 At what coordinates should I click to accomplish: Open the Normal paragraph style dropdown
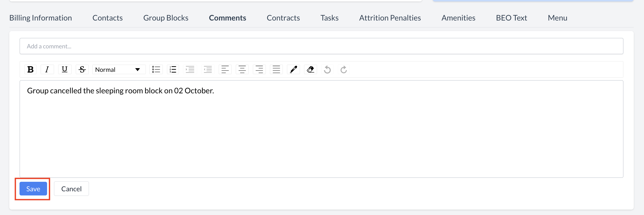point(119,69)
